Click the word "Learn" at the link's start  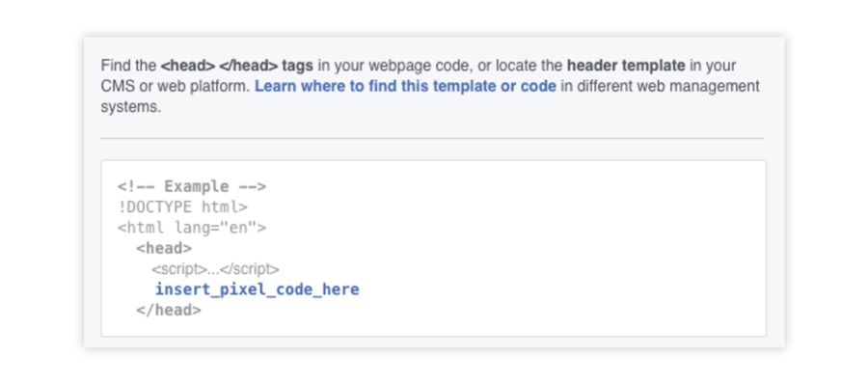pos(272,87)
